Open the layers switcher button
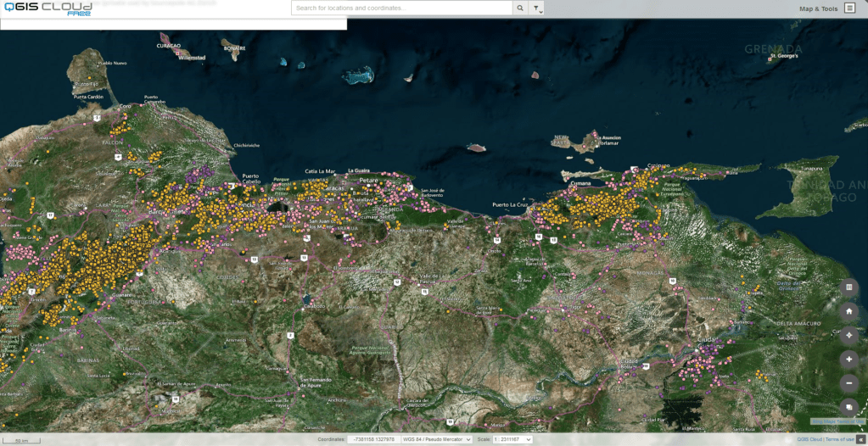The height and width of the screenshot is (446, 868). (849, 407)
